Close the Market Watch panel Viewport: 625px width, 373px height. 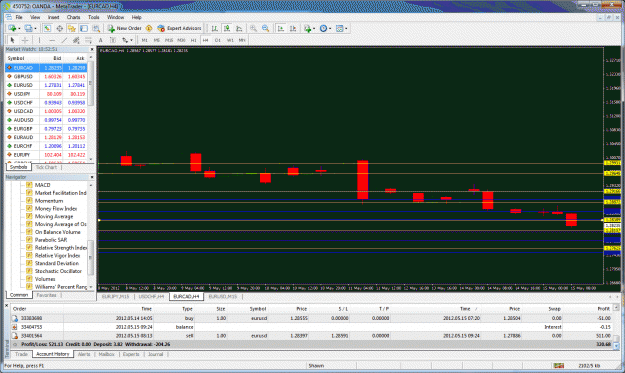click(92, 49)
